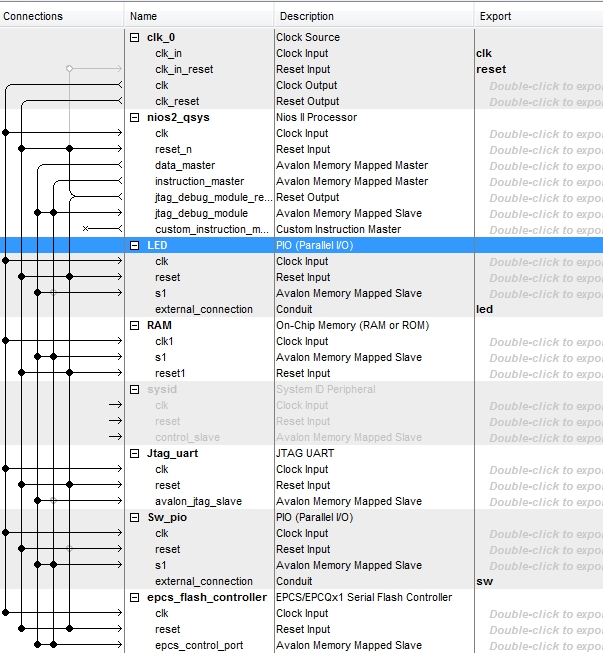Click EPCS/EPCQx1 Serial Flash Controller description
Screen dimensions: 603x654
click(364, 598)
